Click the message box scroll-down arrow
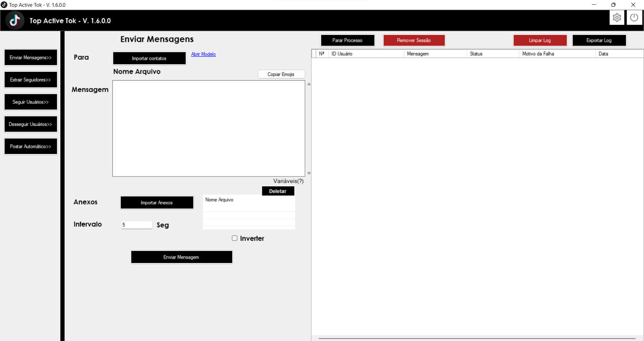The height and width of the screenshot is (341, 644). click(x=309, y=173)
